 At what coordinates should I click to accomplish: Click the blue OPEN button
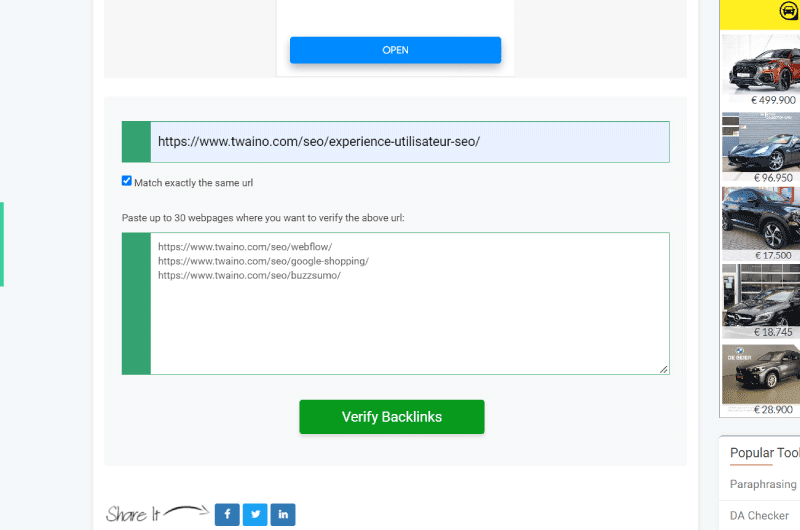(395, 50)
